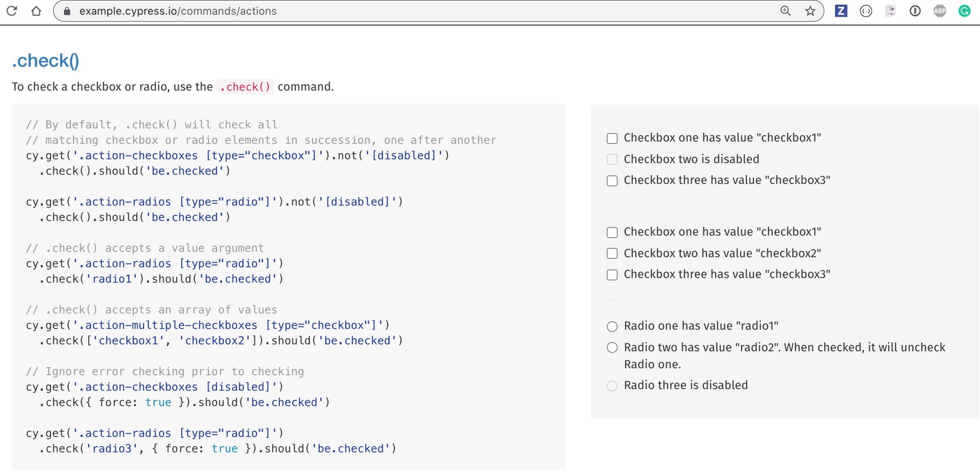Open the green Grammarly extension icon
Viewport: 980px width, 472px height.
[964, 11]
